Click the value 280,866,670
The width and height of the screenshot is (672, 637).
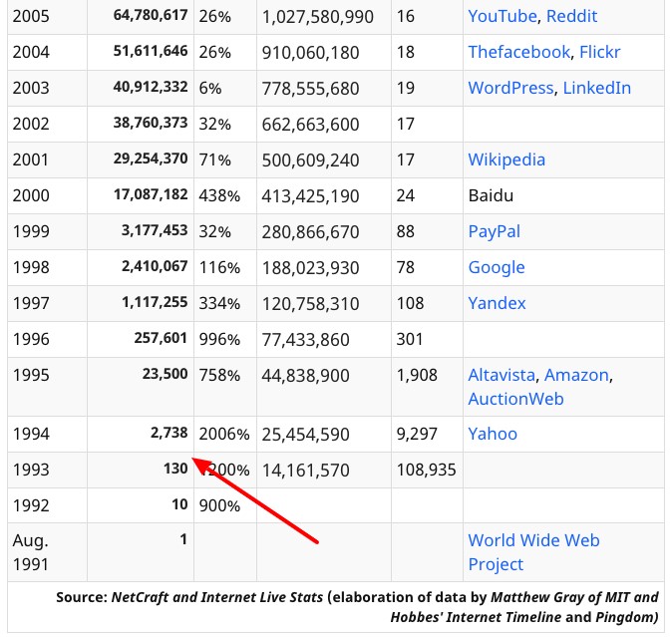[x=310, y=232]
